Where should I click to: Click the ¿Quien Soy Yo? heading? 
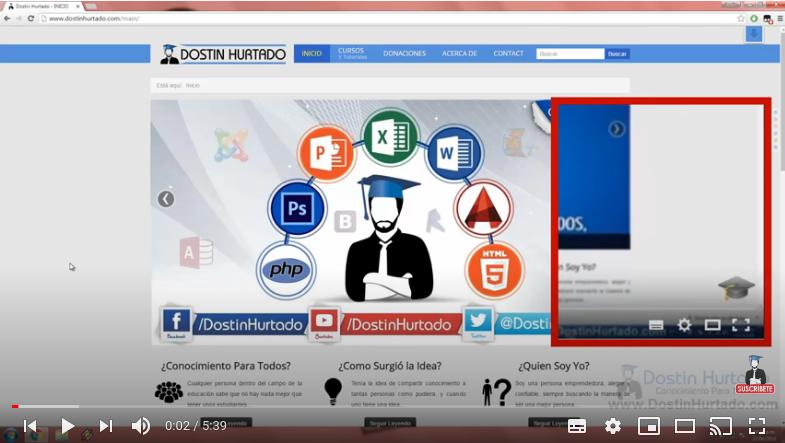click(554, 366)
